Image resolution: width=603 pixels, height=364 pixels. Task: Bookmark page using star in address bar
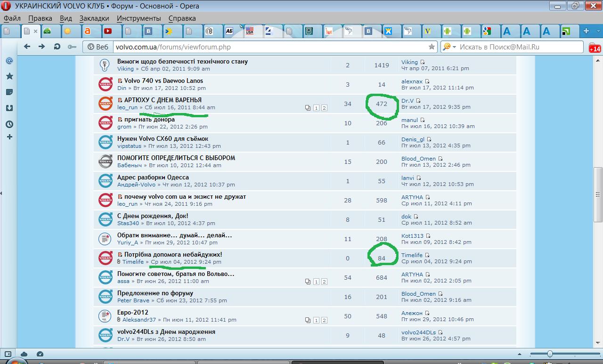pyautogui.click(x=432, y=47)
